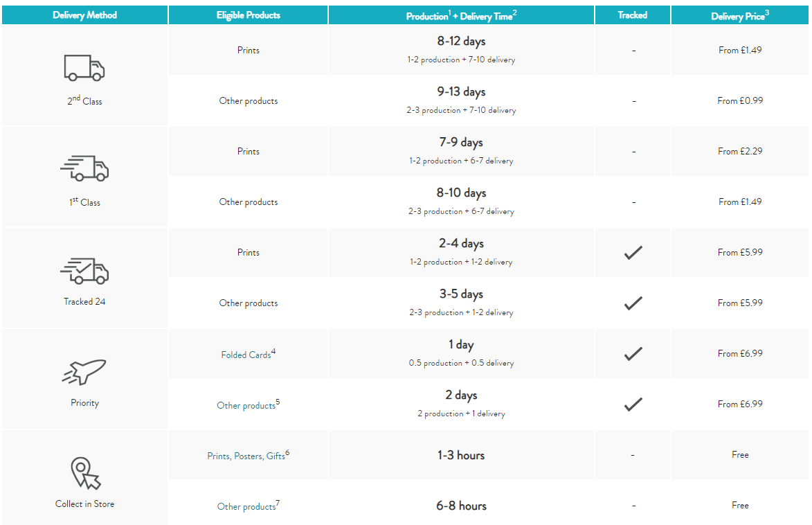
Task: Click tracked checkmark for Tracked 24 Prints
Action: pyautogui.click(x=633, y=253)
